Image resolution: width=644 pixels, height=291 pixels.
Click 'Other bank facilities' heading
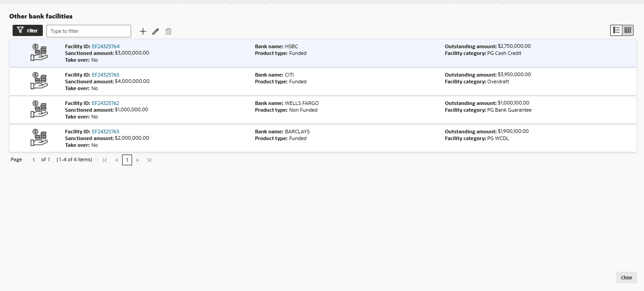point(41,16)
